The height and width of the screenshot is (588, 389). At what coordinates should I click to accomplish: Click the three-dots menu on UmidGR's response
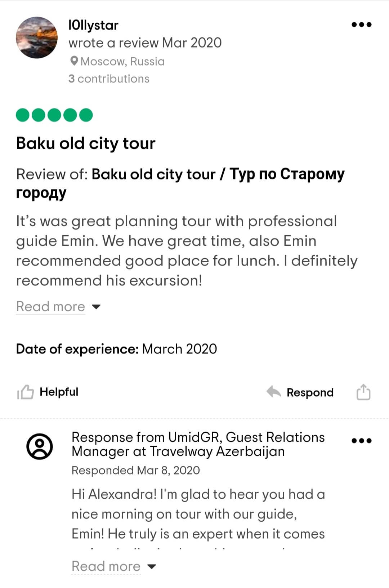click(x=361, y=441)
